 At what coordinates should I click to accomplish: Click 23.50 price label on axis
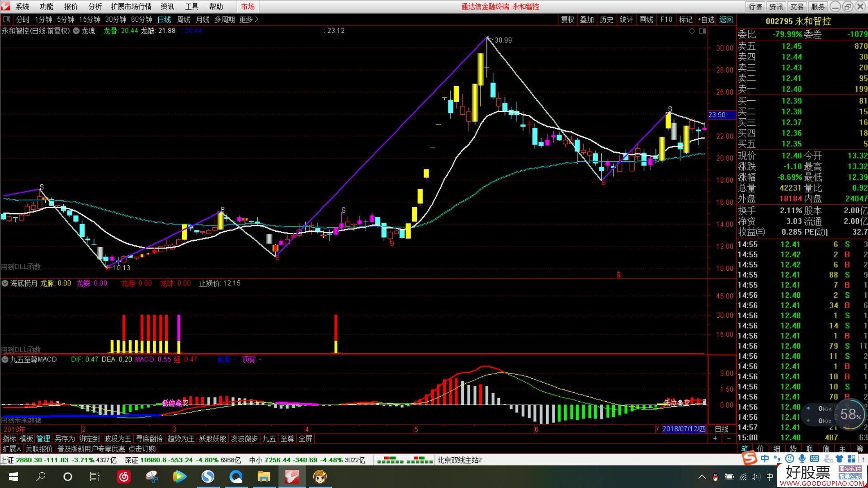point(722,115)
